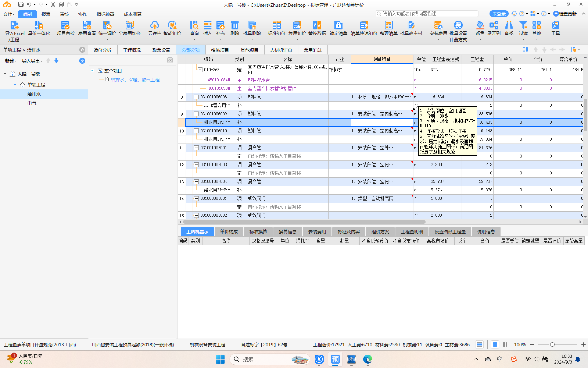The image size is (588, 368).
Task: Collapse the 整个项目 tree node
Action: pyautogui.click(x=92, y=71)
